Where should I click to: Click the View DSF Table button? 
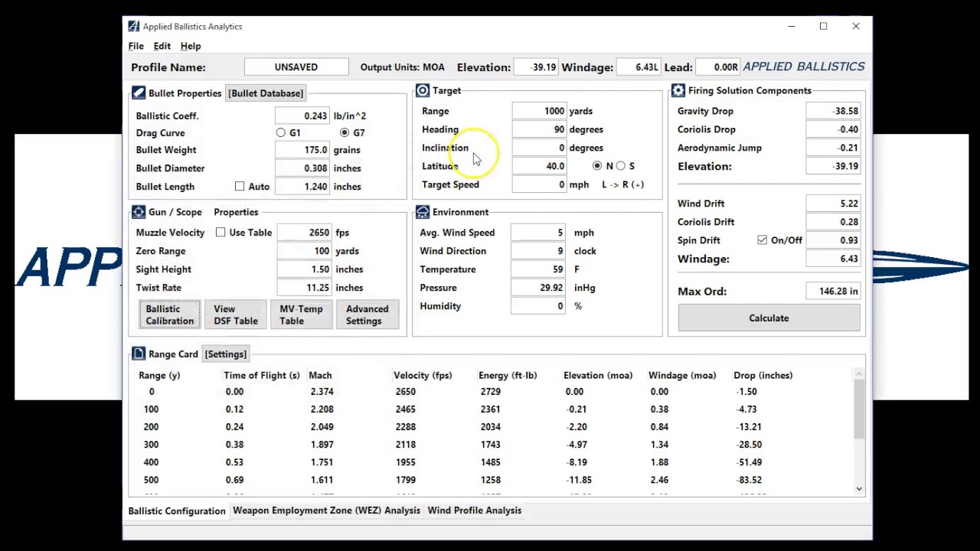coord(236,315)
